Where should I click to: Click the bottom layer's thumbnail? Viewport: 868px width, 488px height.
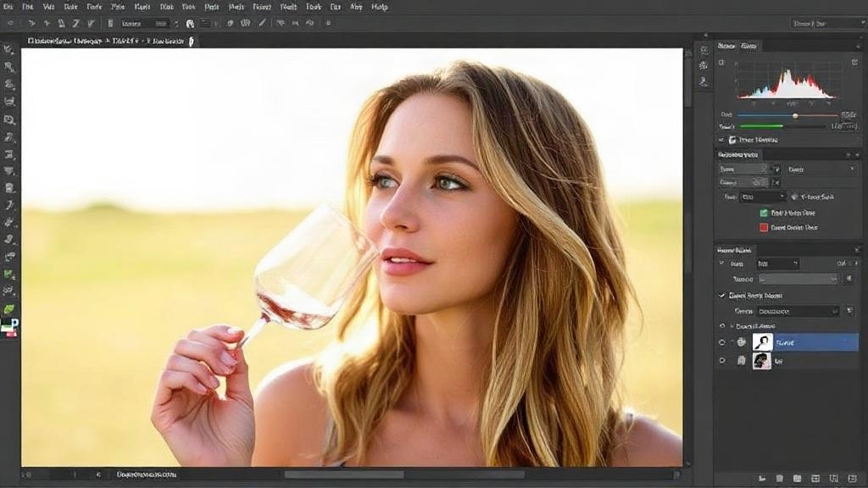(762, 361)
